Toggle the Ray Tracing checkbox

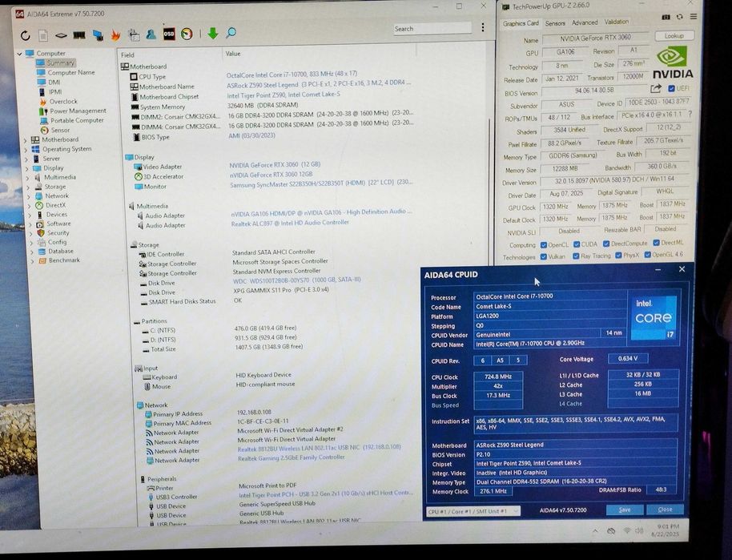click(576, 256)
